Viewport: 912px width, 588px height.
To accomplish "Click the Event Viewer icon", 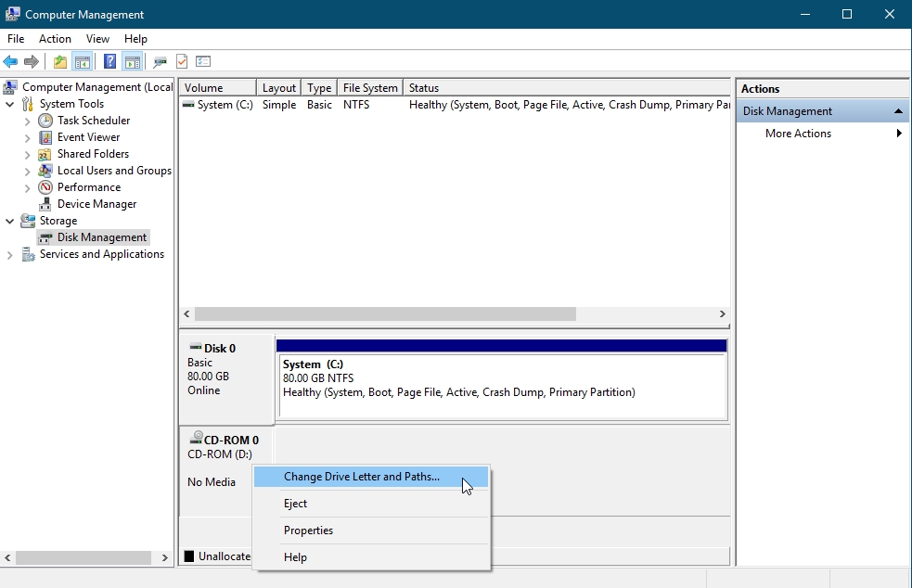I will (x=45, y=137).
